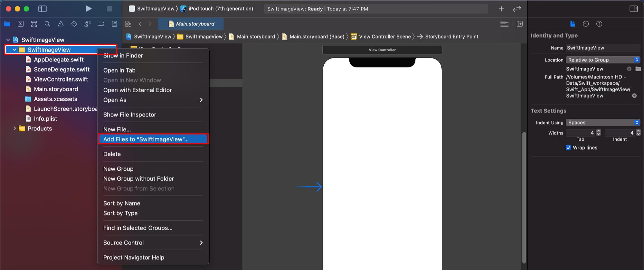Open the Library with the plus button

point(501,9)
